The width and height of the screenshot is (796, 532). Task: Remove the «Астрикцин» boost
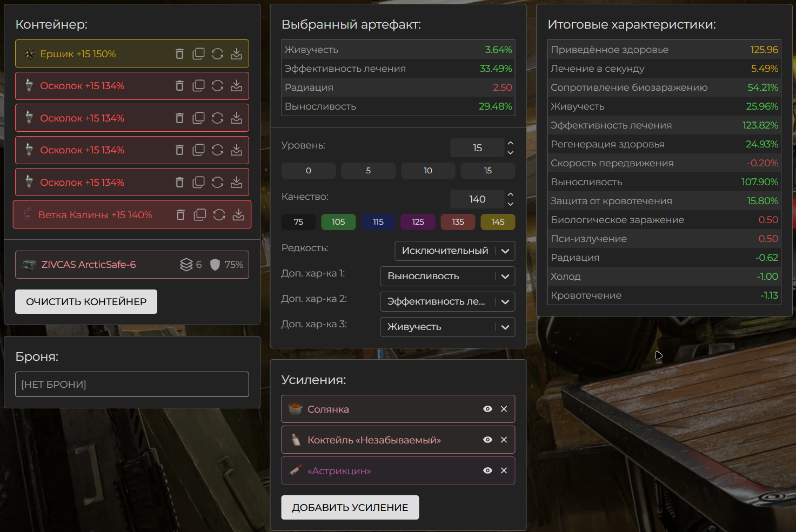tap(504, 470)
